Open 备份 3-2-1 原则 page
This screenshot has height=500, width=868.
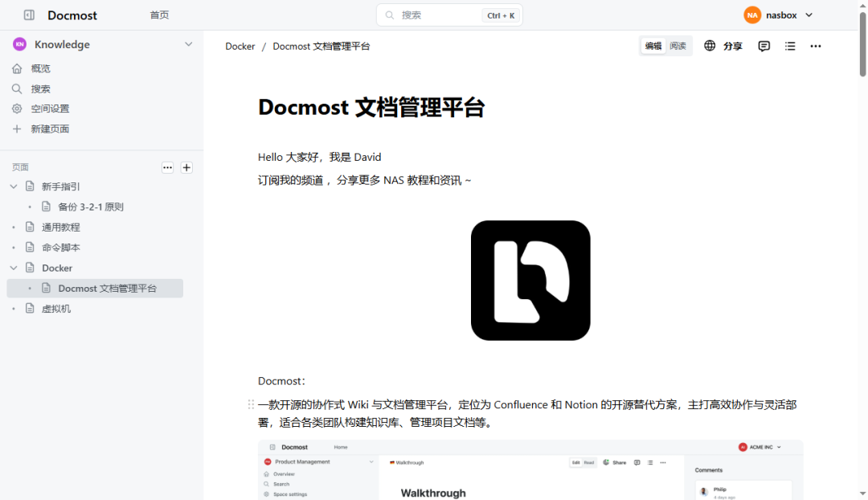pyautogui.click(x=91, y=207)
